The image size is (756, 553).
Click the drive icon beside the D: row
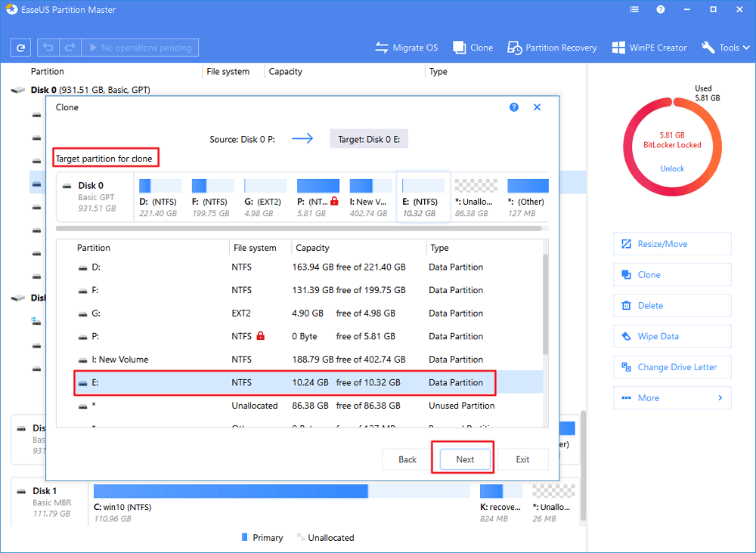tap(83, 268)
